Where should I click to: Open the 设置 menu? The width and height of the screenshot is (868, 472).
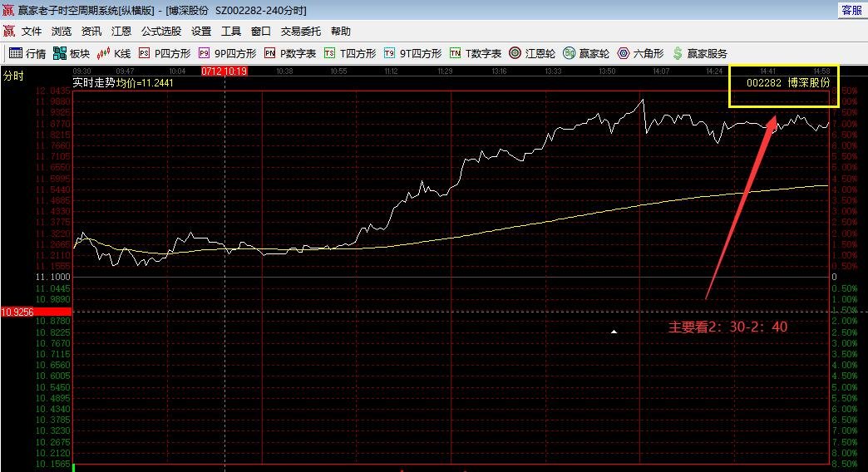pyautogui.click(x=201, y=32)
